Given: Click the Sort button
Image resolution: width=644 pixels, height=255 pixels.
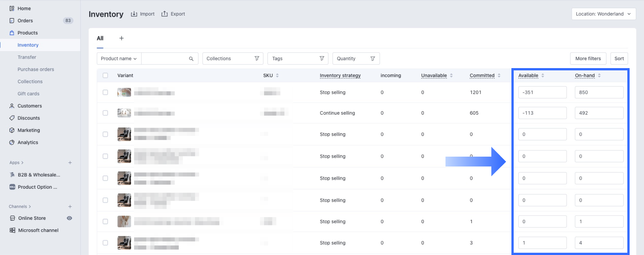Looking at the screenshot, I should point(619,59).
